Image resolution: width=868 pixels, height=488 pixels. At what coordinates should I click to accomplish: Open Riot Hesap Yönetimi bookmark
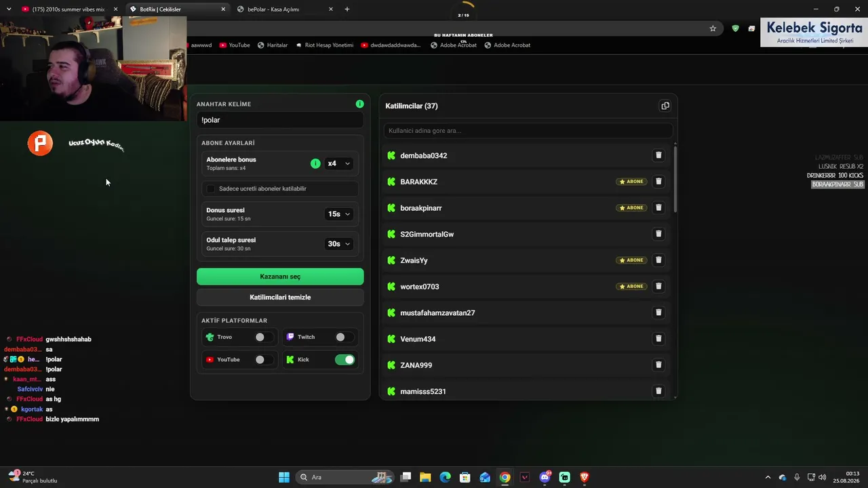[325, 45]
